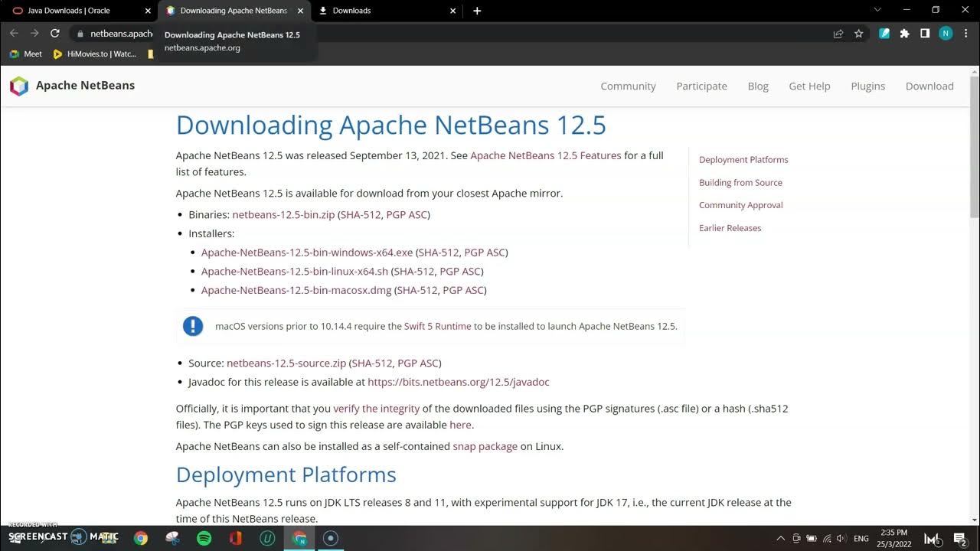Image resolution: width=980 pixels, height=551 pixels.
Task: Open the bits.netbeans.org javadoc link
Action: click(x=459, y=382)
